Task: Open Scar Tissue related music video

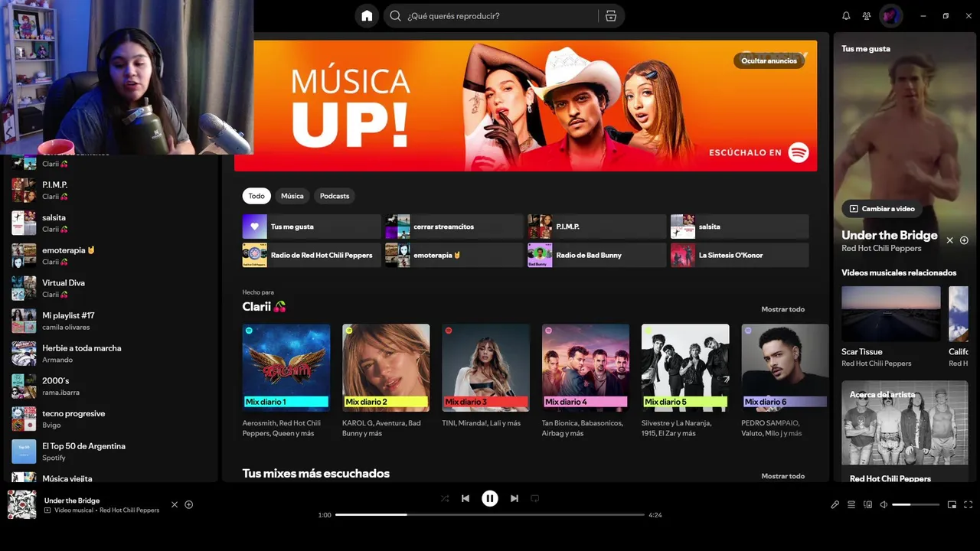Action: 891,327
